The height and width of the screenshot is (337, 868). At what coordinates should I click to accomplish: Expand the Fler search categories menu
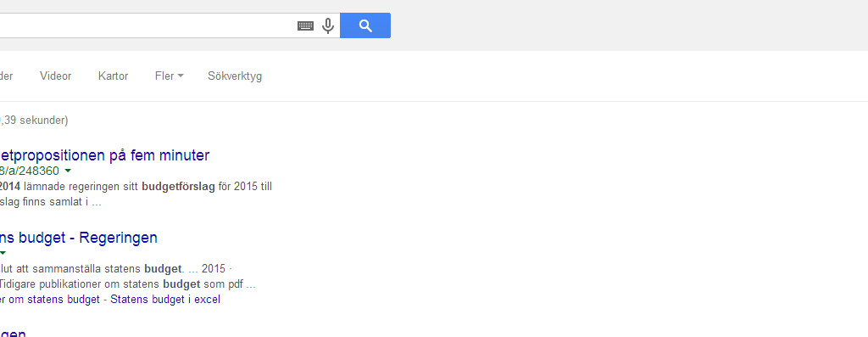(x=169, y=76)
